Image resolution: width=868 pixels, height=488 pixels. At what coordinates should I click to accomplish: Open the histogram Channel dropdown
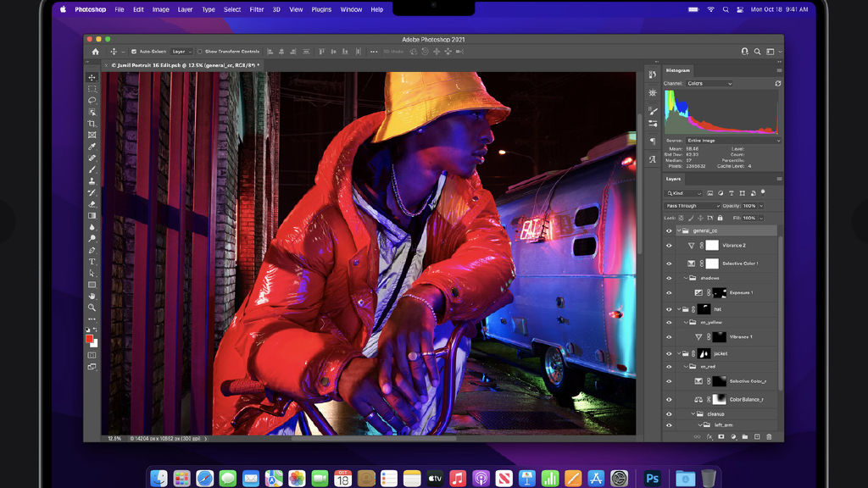pos(709,84)
